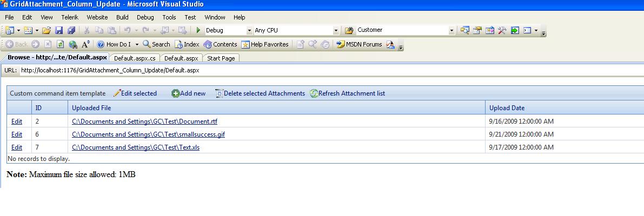Viewport: 644px width, 216px height.
Task: Open the Customer find combo box dropdown
Action: click(452, 30)
